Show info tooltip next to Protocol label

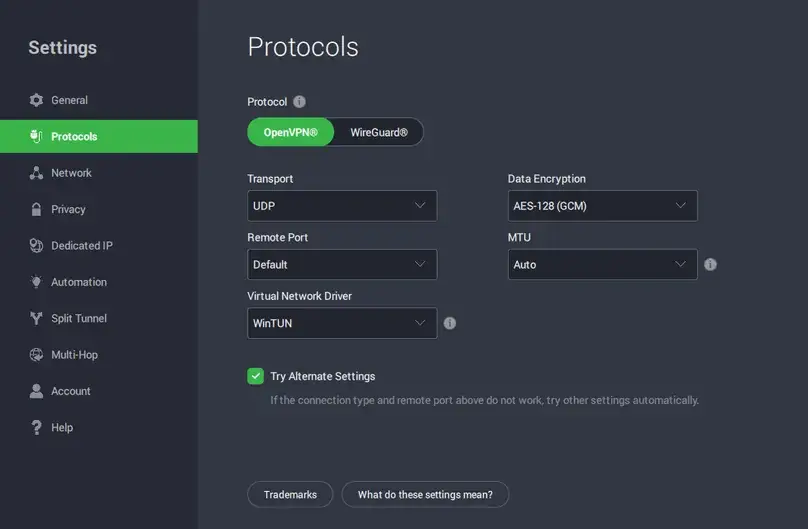299,101
